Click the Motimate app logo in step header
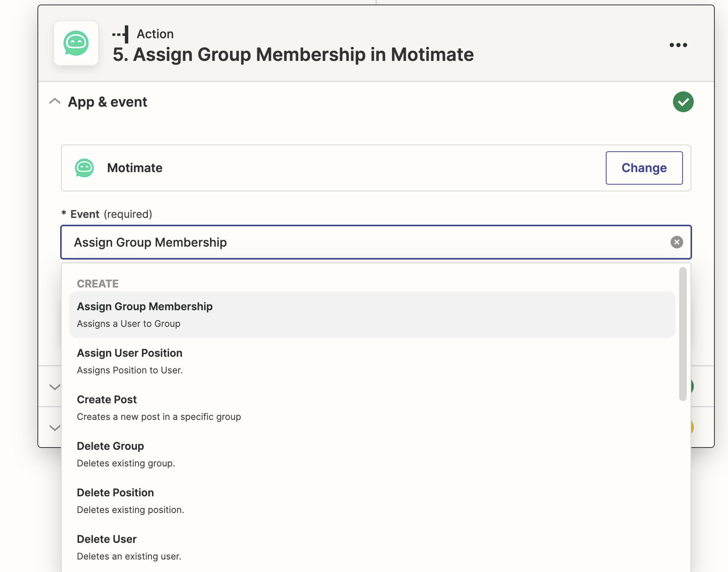The image size is (728, 572). [76, 43]
